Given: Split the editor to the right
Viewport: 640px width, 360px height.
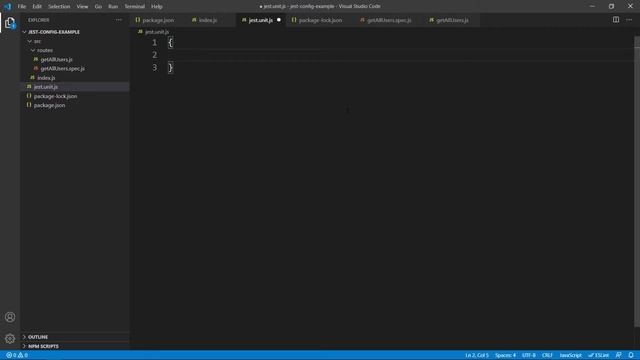Looking at the screenshot, I should click(x=616, y=20).
